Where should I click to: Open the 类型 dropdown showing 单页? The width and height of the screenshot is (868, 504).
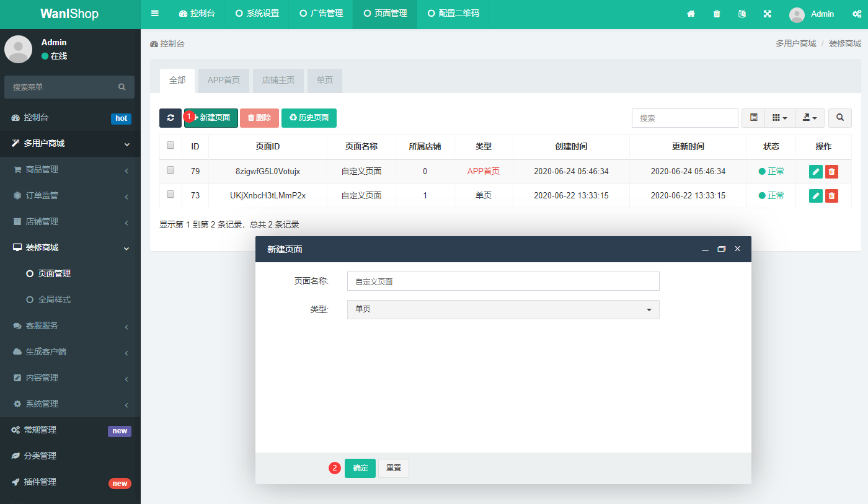tap(503, 309)
